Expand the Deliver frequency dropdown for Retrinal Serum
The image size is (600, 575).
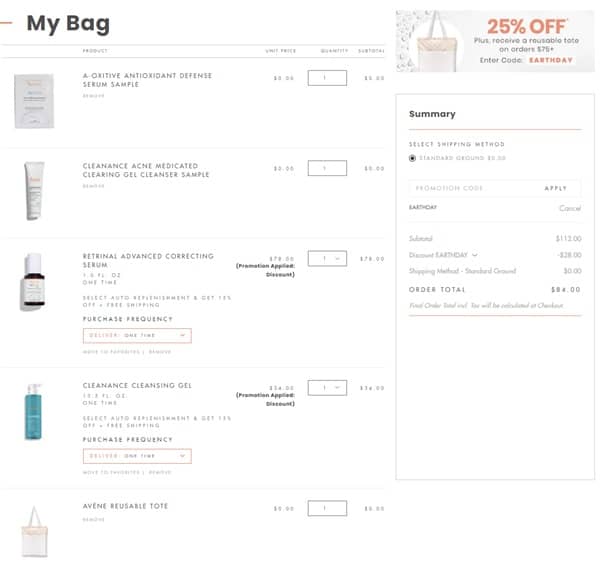pos(137,336)
